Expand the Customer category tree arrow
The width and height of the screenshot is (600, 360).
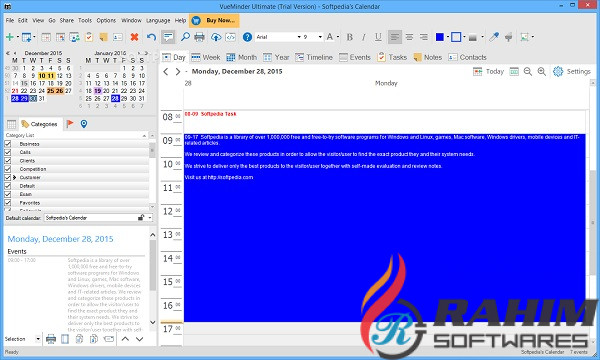[x=15, y=178]
